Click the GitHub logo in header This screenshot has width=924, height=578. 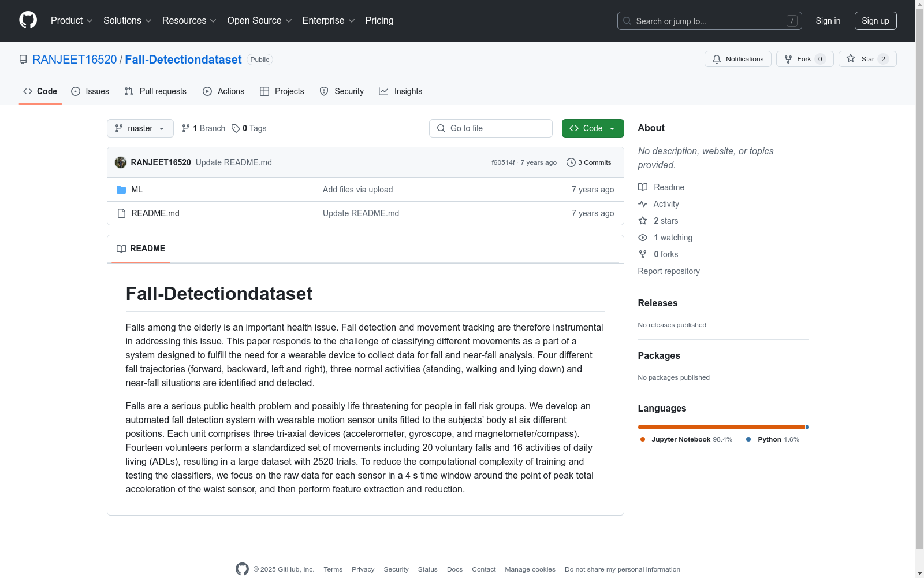[28, 20]
